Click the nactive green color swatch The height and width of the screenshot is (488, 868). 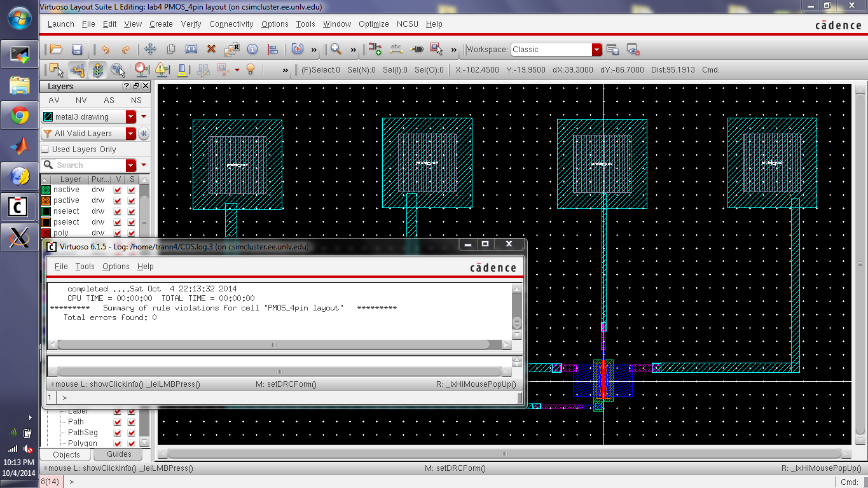pyautogui.click(x=46, y=190)
